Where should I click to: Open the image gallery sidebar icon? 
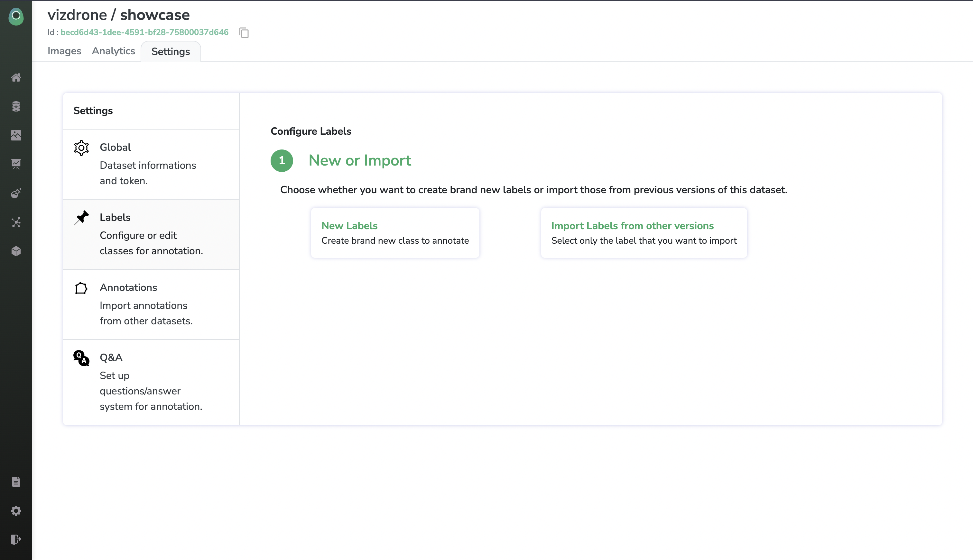coord(16,135)
